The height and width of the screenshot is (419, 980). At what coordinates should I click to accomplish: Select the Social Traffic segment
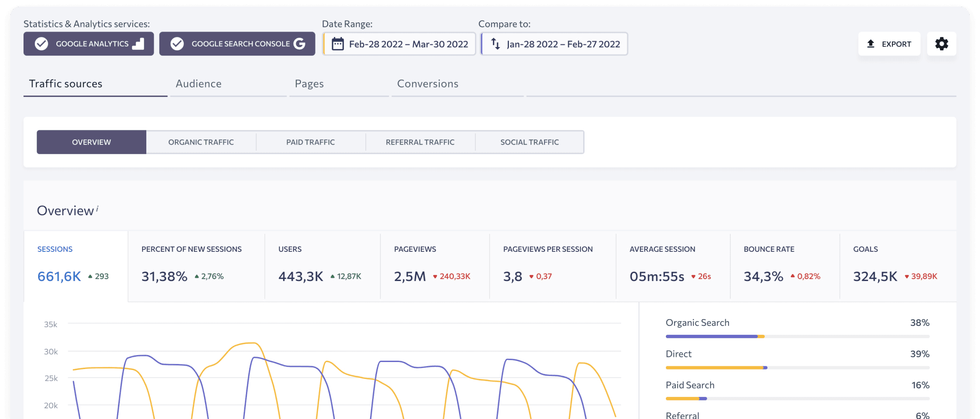[530, 142]
